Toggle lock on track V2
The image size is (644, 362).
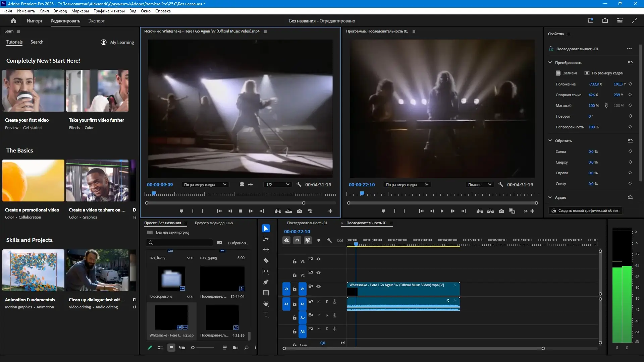point(294,275)
